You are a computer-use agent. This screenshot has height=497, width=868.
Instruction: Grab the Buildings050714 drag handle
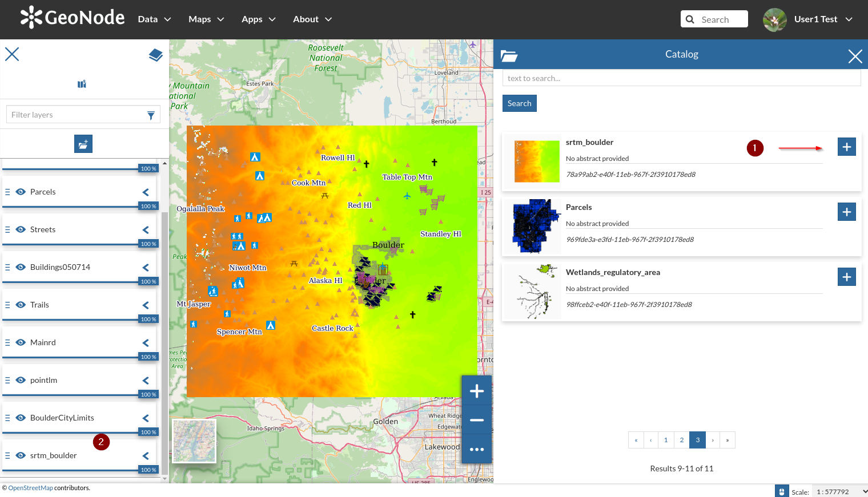tap(7, 267)
